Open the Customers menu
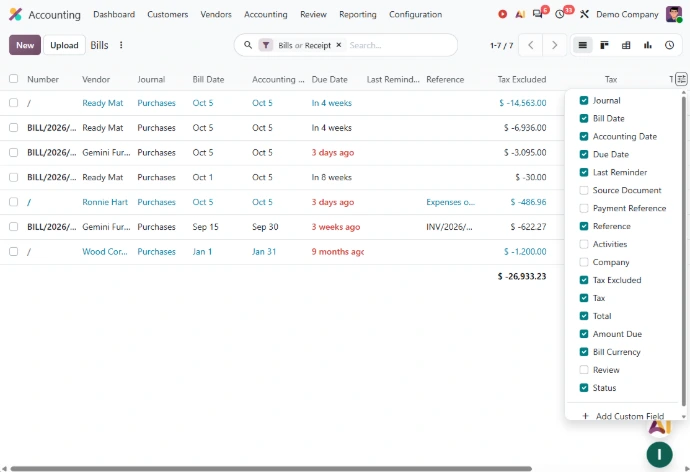690x472 pixels. click(168, 15)
